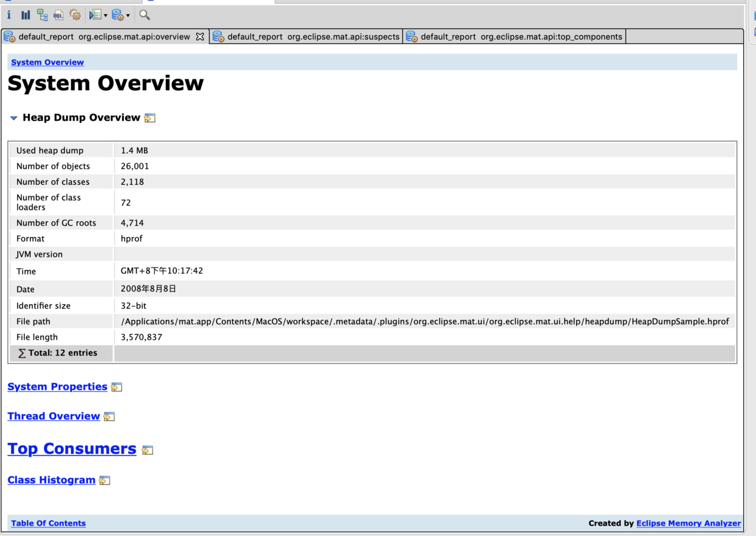Open the Histogram toolbar icon

tap(26, 15)
